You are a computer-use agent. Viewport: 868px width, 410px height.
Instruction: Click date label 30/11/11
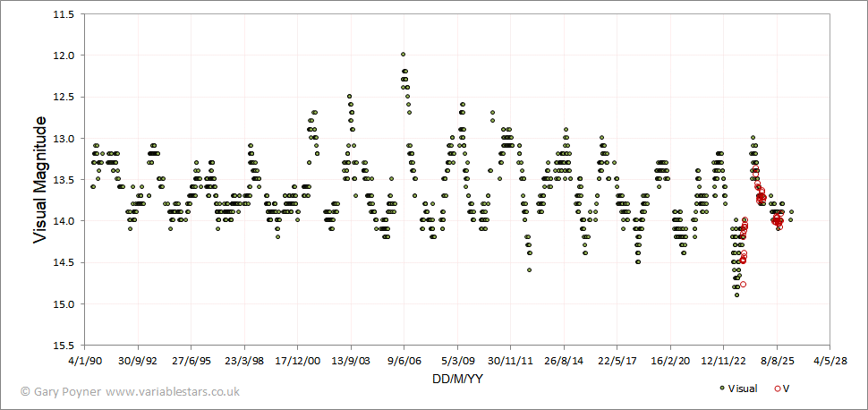510,361
